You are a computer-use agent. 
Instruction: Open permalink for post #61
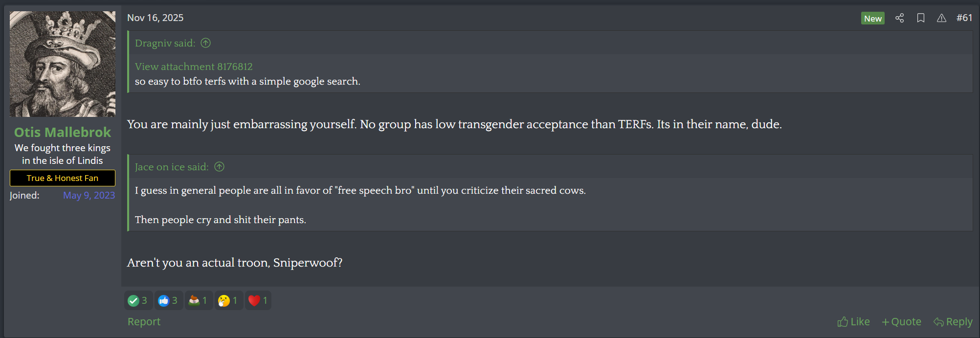pyautogui.click(x=964, y=18)
